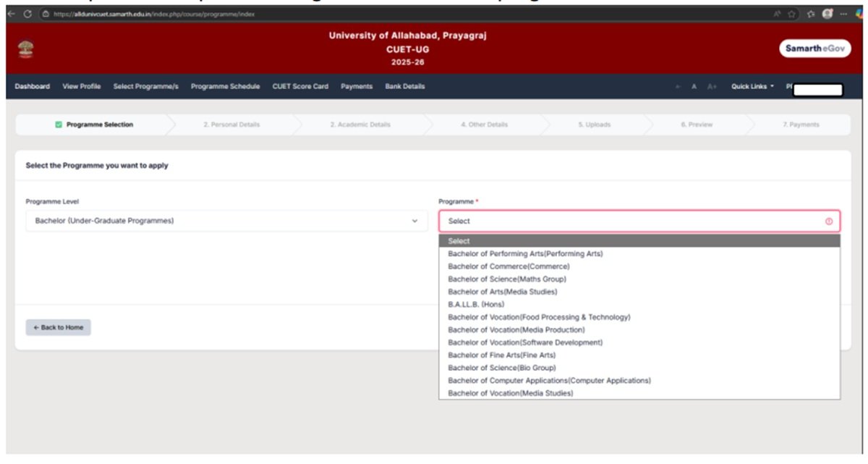Image resolution: width=868 pixels, height=464 pixels.
Task: Choose Bachelor of Fine Arts(Fine Arts)
Action: pos(639,355)
